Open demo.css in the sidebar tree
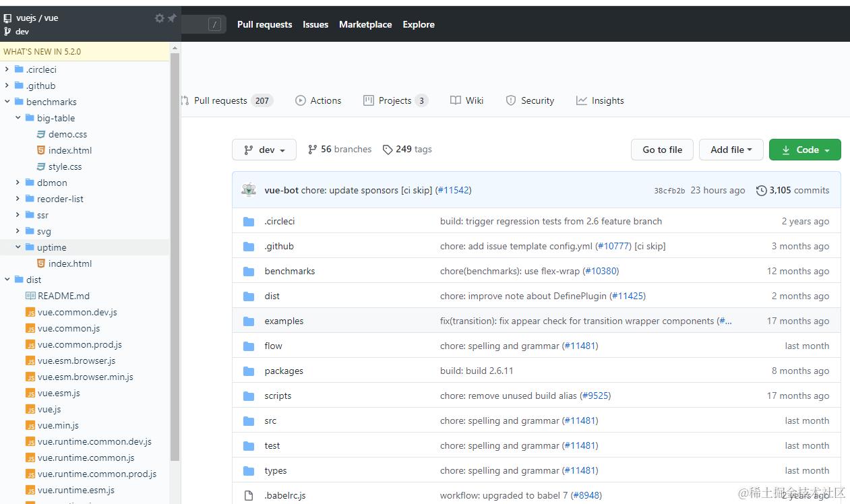This screenshot has height=504, width=850. point(67,134)
